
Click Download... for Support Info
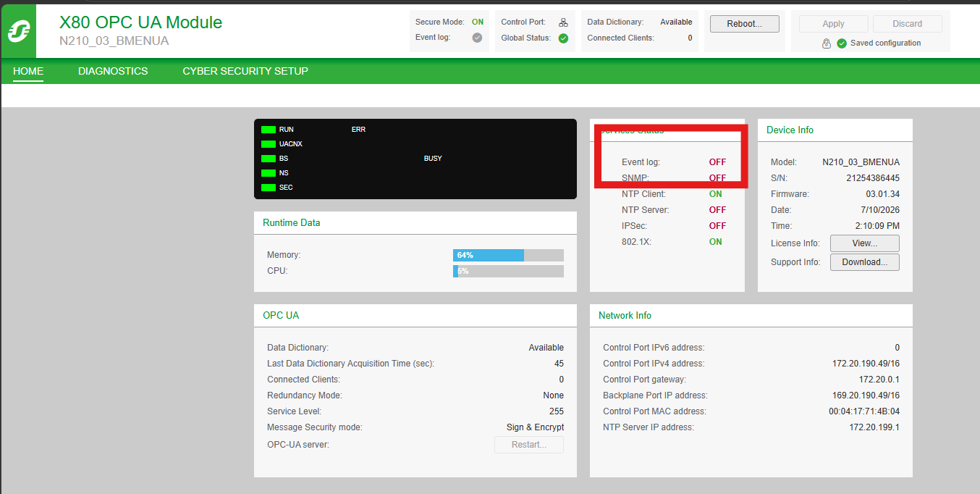point(865,262)
